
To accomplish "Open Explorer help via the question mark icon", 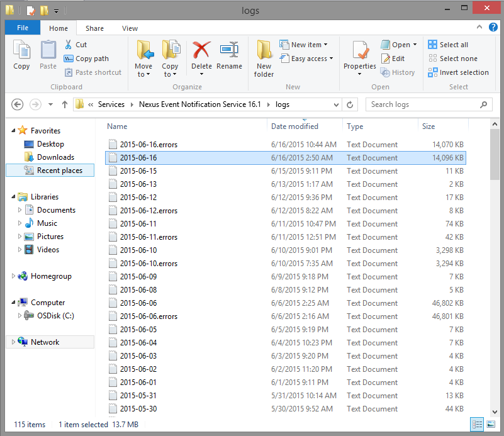I will 494,28.
